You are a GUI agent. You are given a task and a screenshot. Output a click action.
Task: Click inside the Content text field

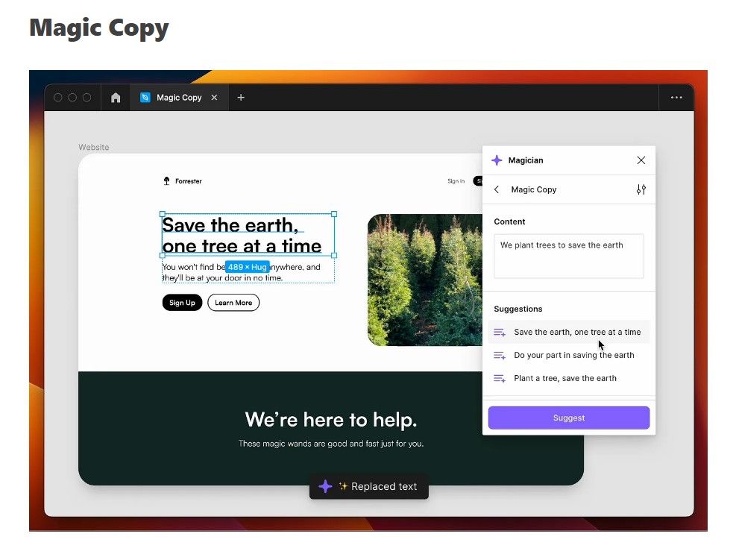pos(568,256)
